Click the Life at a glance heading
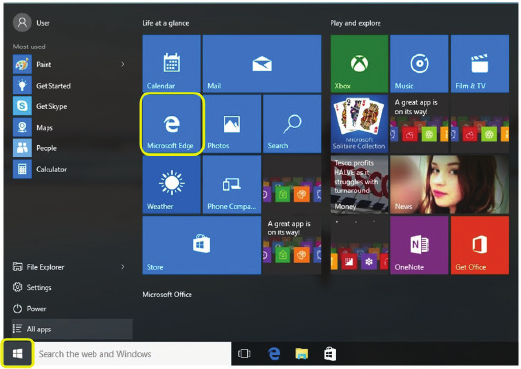Viewport: 521px width, 369px height. [x=166, y=23]
